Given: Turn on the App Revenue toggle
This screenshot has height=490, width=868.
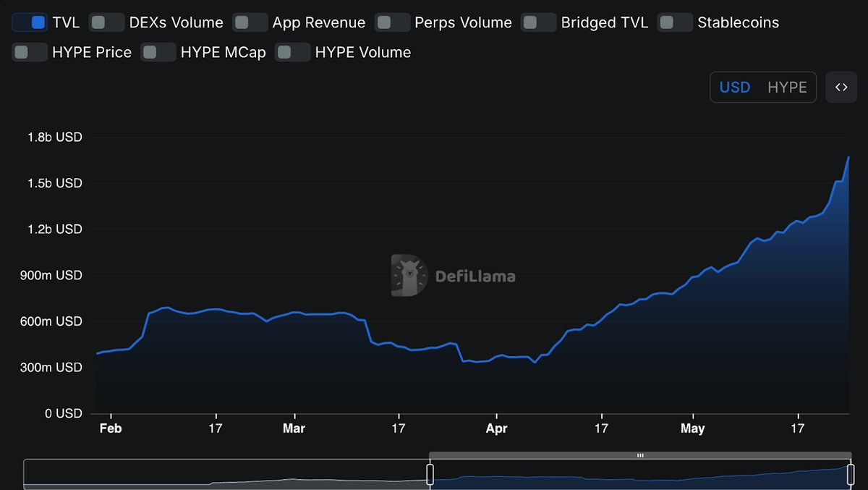Looking at the screenshot, I should 250,22.
